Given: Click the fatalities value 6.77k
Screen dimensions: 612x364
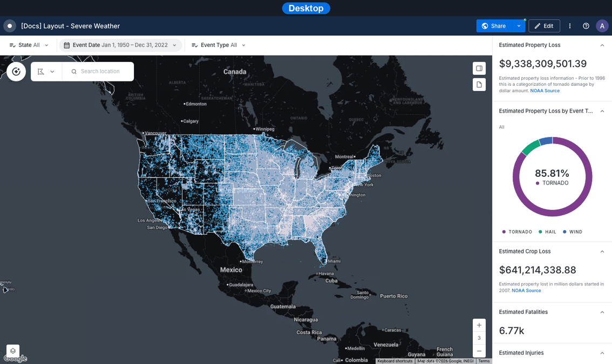Looking at the screenshot, I should [x=511, y=331].
